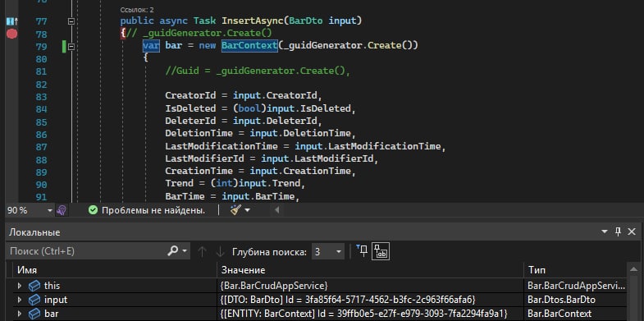This screenshot has width=644, height=321.
Task: Click "CreatorId = input.CreatorId," on line 83
Action: (243, 96)
